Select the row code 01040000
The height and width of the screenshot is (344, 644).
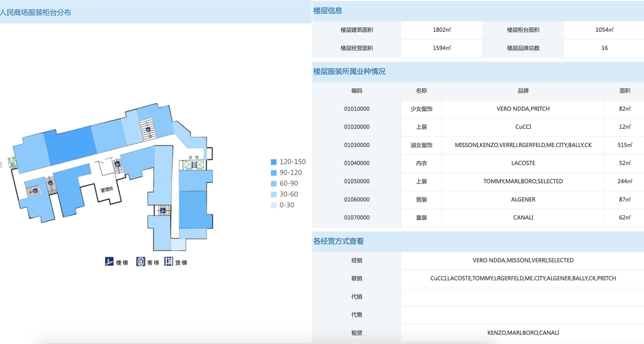357,163
